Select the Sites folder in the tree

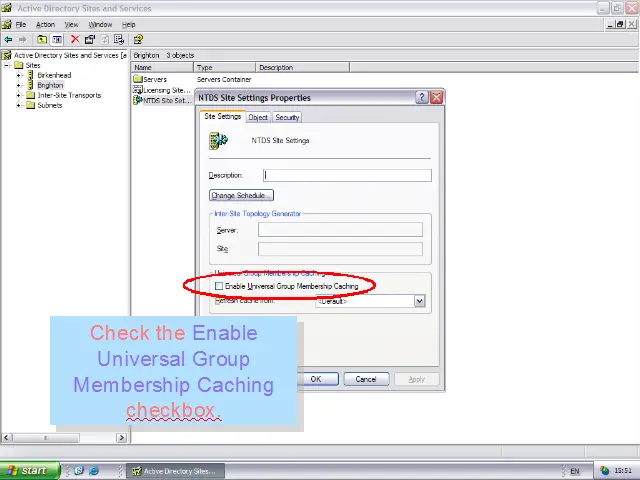[33, 65]
